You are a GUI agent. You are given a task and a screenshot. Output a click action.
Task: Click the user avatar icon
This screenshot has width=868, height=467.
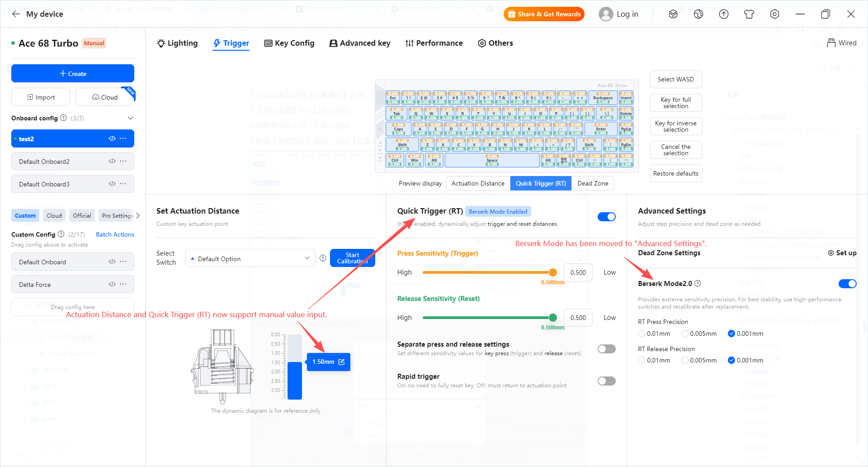coord(606,14)
